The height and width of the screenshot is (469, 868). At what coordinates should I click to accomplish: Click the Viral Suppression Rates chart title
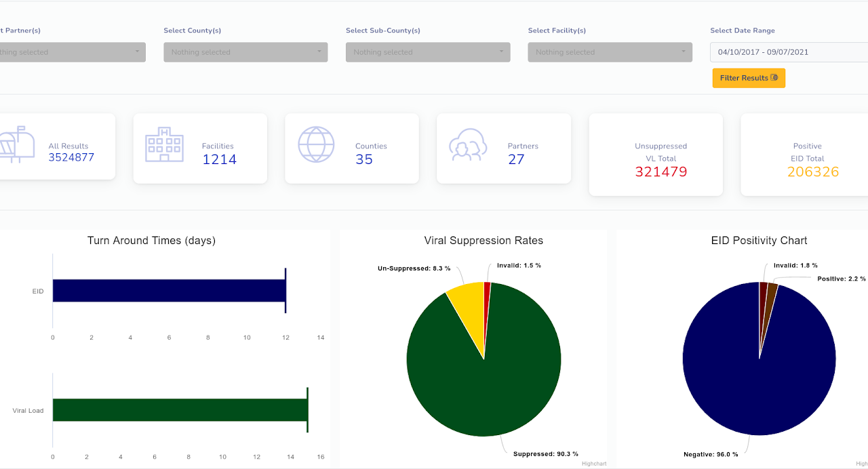(x=484, y=241)
